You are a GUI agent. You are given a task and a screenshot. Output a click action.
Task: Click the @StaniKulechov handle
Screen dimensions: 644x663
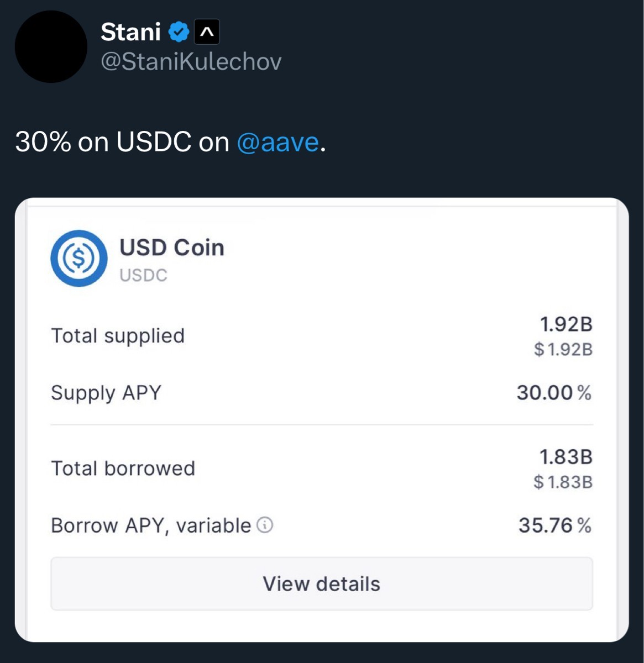191,61
